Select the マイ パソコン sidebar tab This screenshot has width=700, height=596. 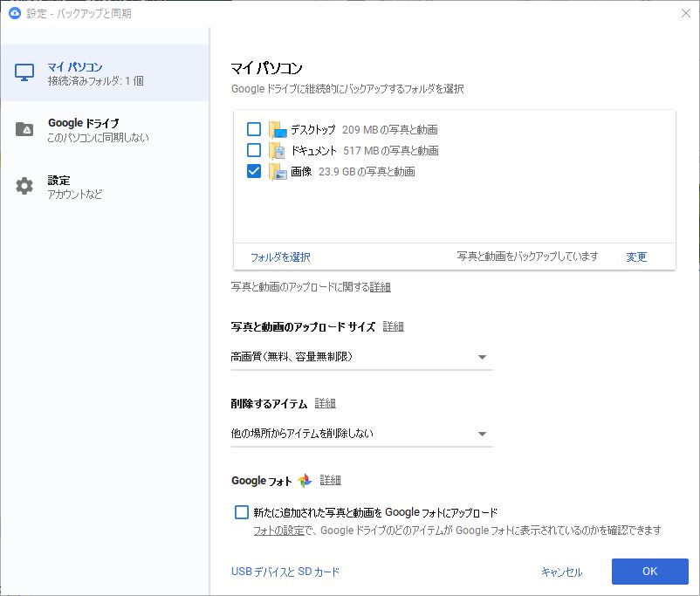[x=105, y=72]
